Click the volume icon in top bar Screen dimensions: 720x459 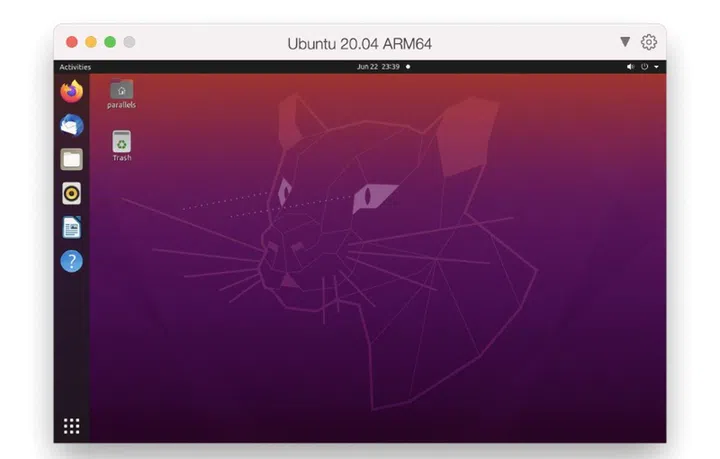point(630,67)
